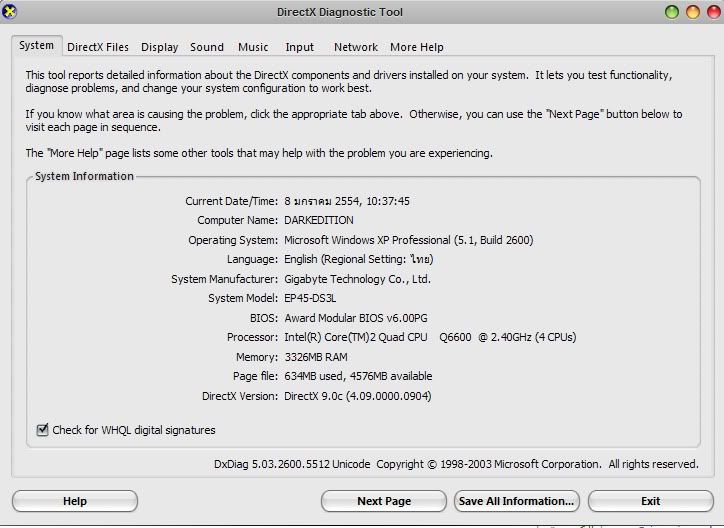Click the EP45-DS3L system model
Image resolution: width=724 pixels, height=528 pixels.
click(310, 298)
